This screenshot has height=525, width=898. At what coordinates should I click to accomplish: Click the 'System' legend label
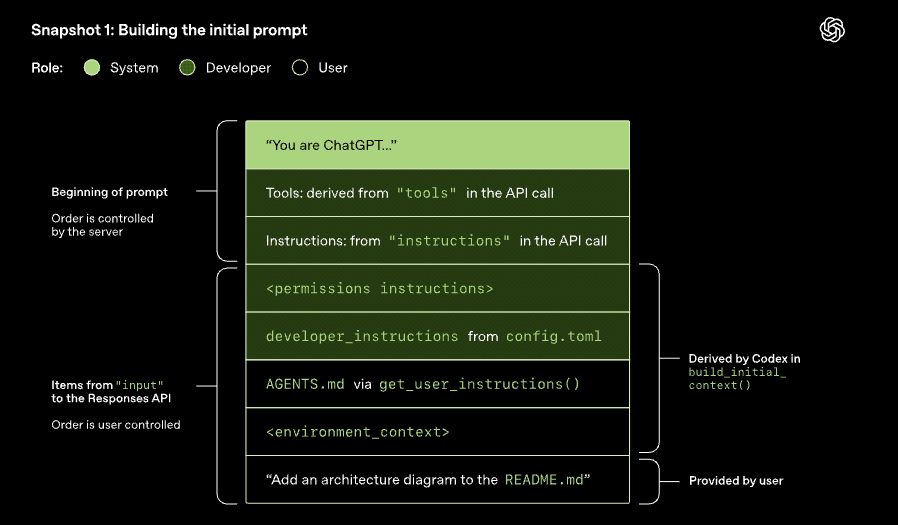pos(134,68)
